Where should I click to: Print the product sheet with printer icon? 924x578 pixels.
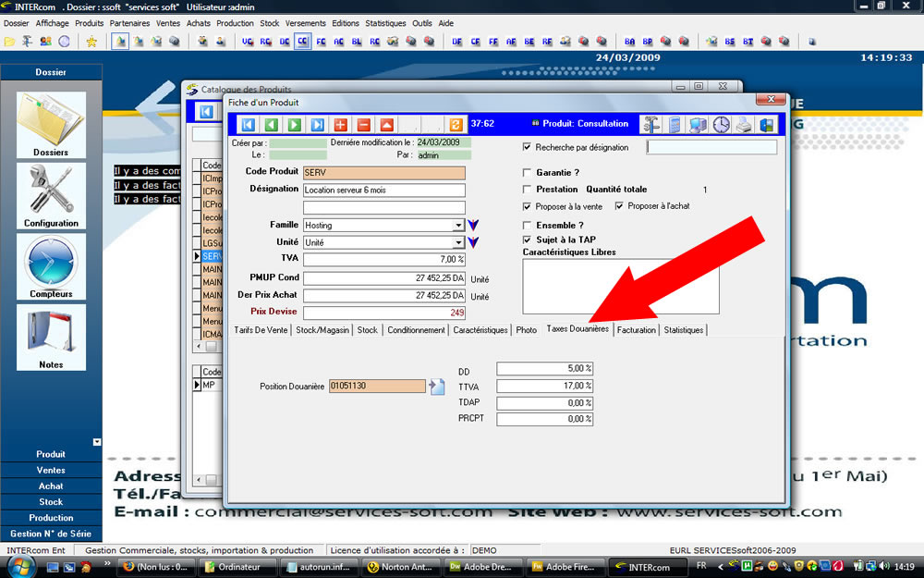(744, 125)
